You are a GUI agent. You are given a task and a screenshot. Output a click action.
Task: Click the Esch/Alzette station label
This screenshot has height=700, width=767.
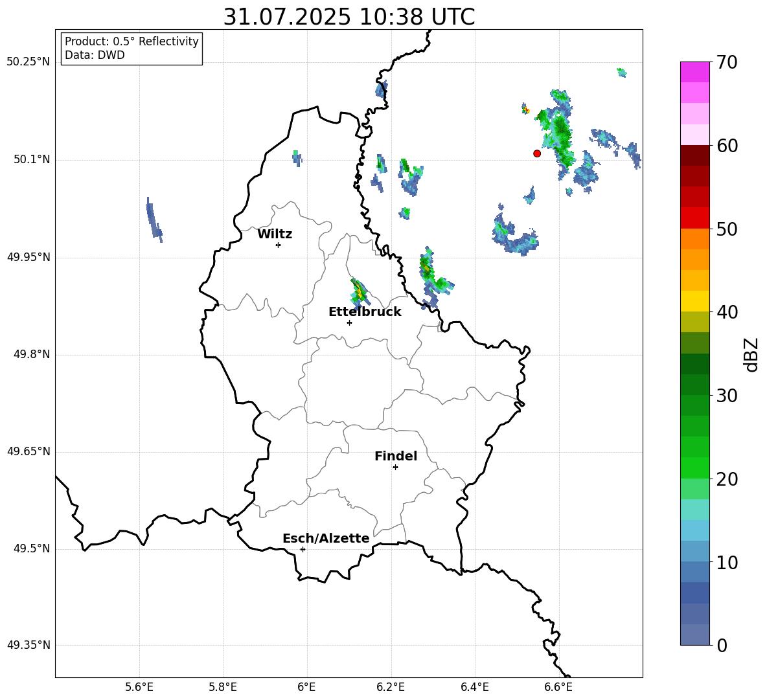326,538
